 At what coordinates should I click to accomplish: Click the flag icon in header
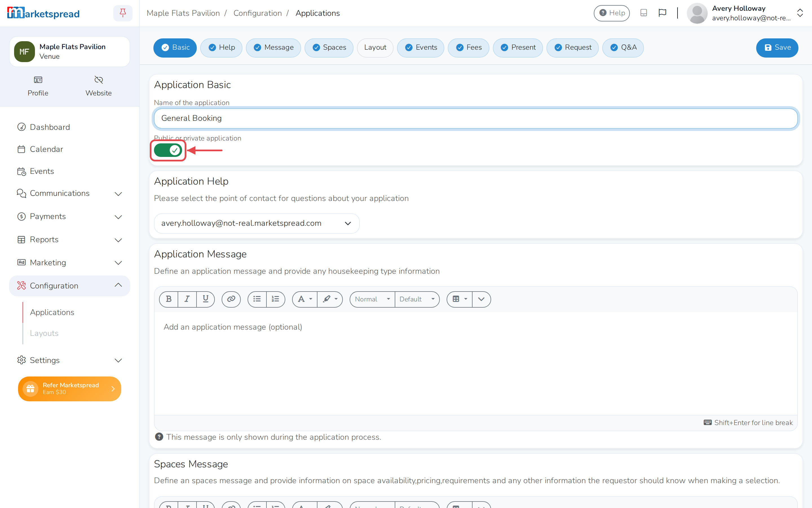(662, 13)
